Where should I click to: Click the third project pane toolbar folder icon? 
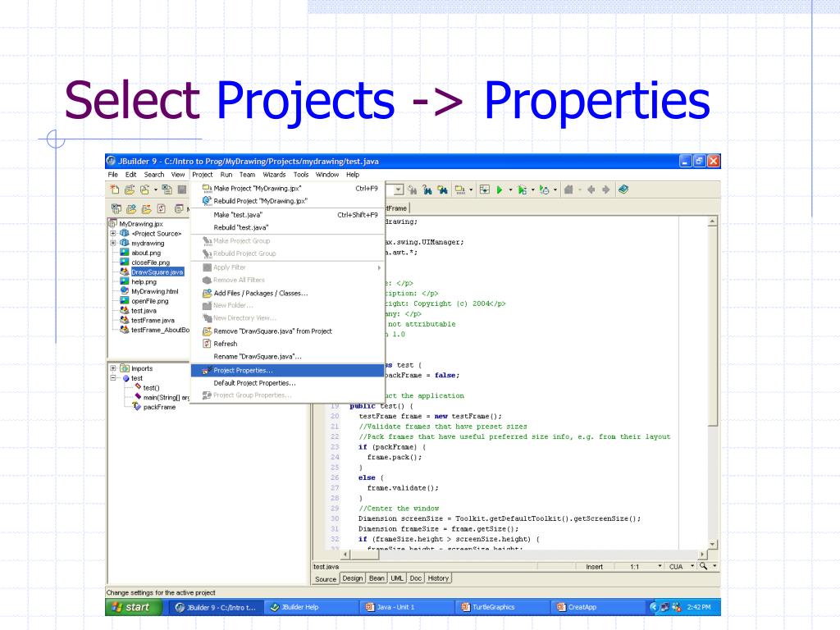pos(146,209)
